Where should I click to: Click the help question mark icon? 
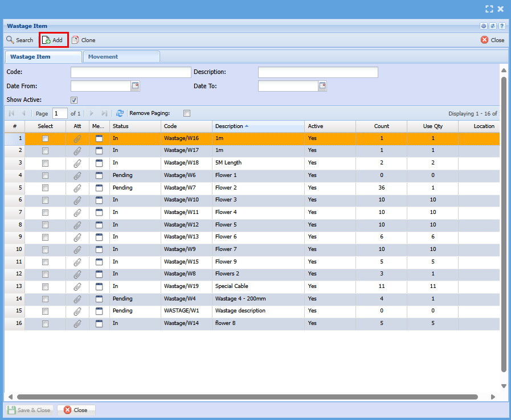[x=501, y=26]
